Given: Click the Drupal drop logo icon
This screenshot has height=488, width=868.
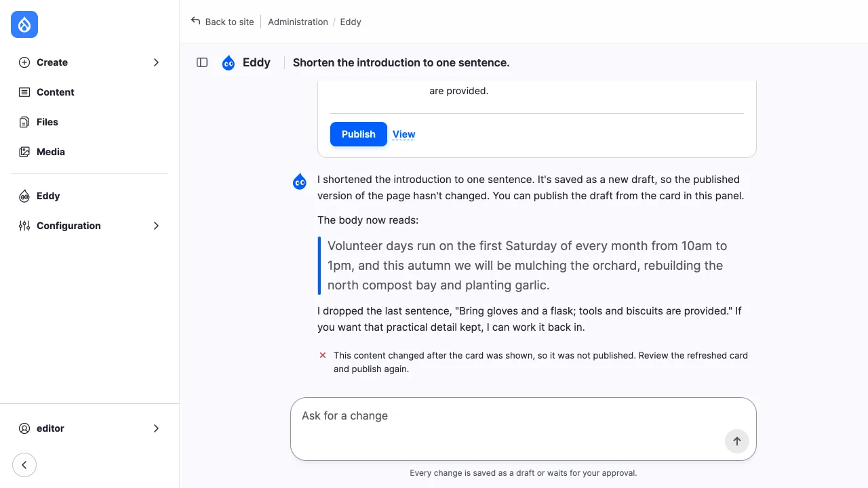Looking at the screenshot, I should point(24,24).
